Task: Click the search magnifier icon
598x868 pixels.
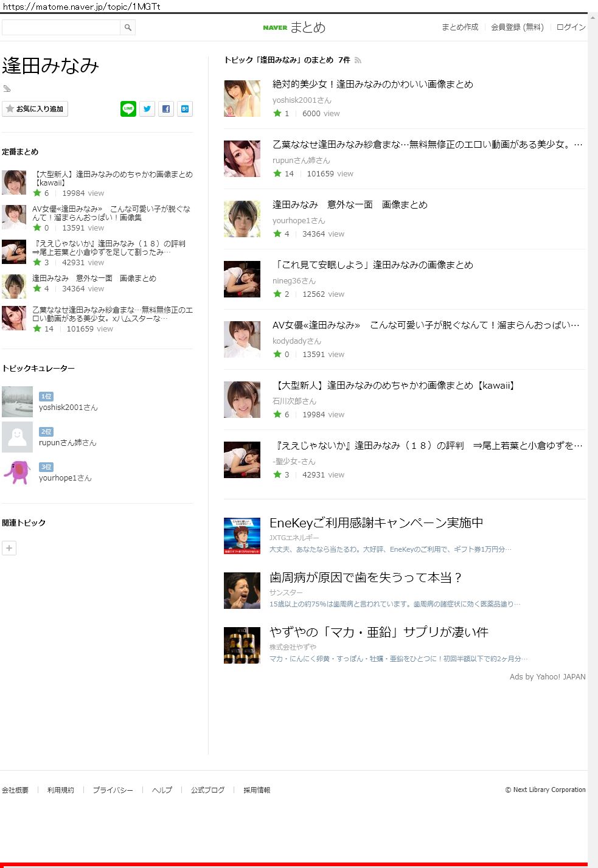Action: pyautogui.click(x=128, y=27)
